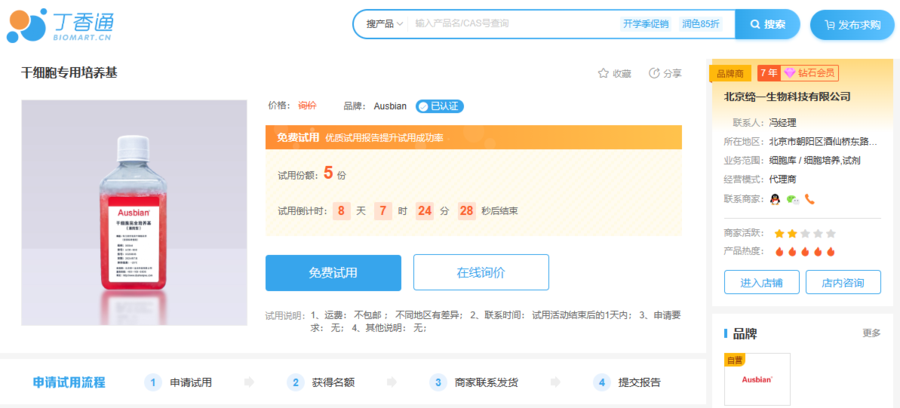Click the orange phone contact icon
Screen dimensions: 900x408
(810, 199)
